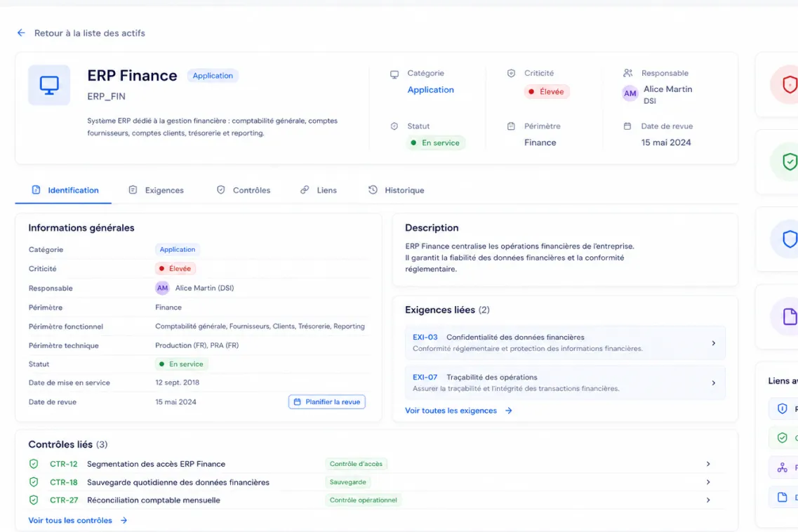Click the purple network icon under Liens
Image resolution: width=798 pixels, height=532 pixels.
coord(783,467)
